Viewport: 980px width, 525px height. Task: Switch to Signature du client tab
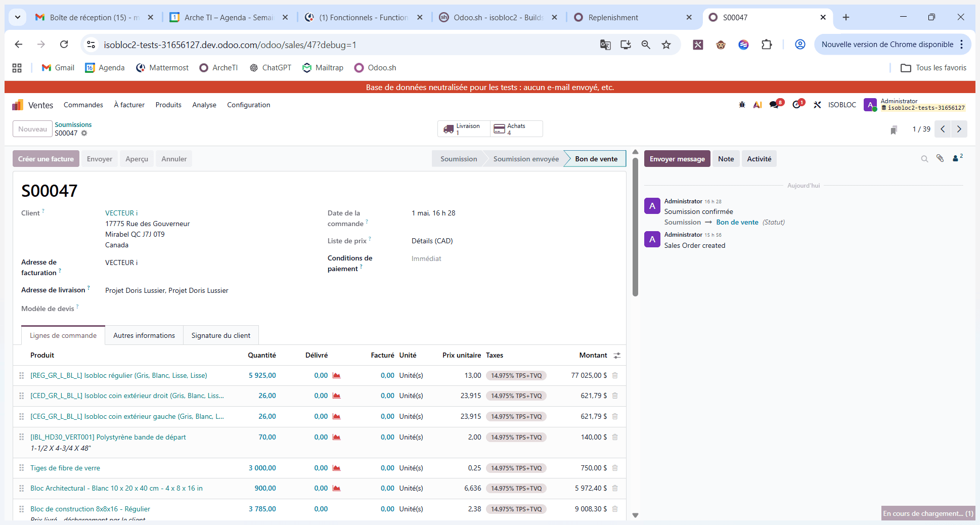coord(221,335)
